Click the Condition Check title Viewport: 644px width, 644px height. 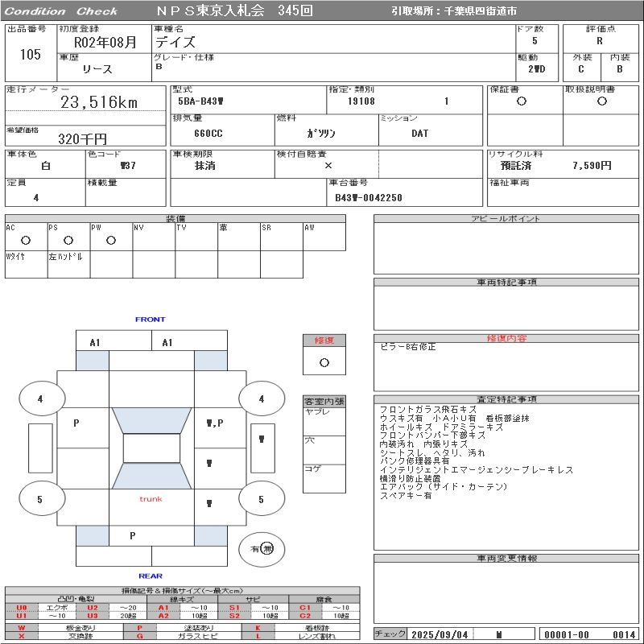[x=61, y=11]
